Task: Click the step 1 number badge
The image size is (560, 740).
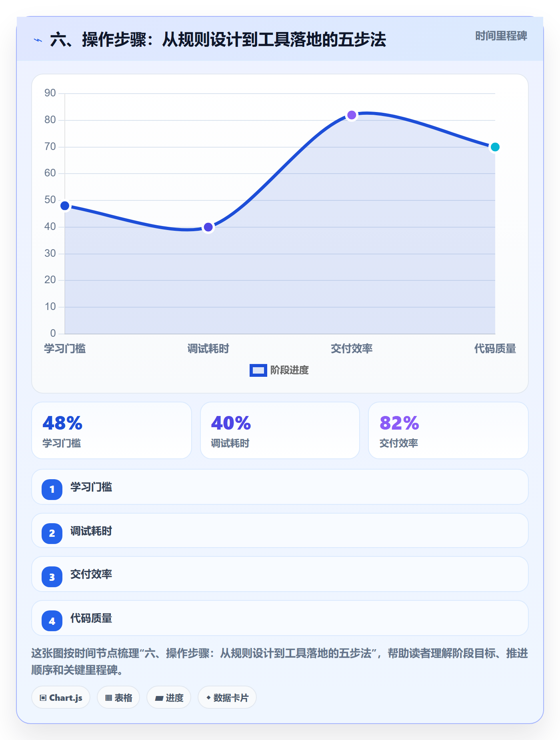Action: click(52, 489)
